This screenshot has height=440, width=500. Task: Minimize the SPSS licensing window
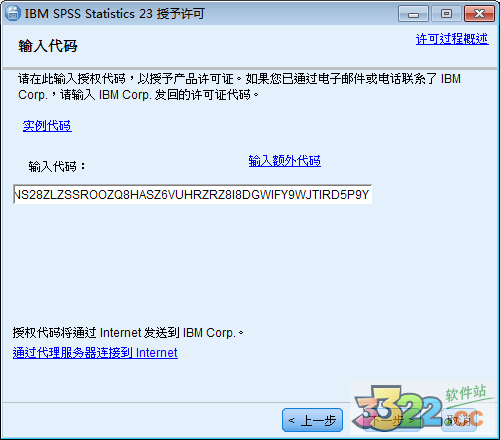413,14
